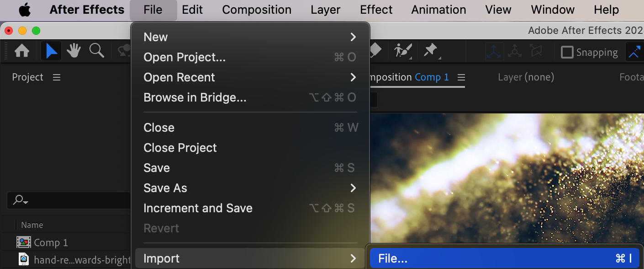644x269 pixels.
Task: Switch to the Layer (none) tab
Action: point(526,77)
